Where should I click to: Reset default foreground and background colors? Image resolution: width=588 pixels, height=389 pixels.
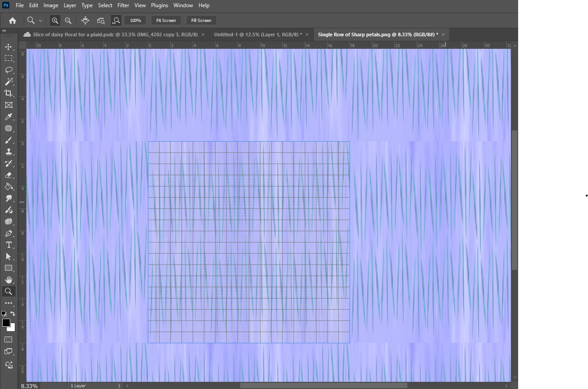[4, 314]
